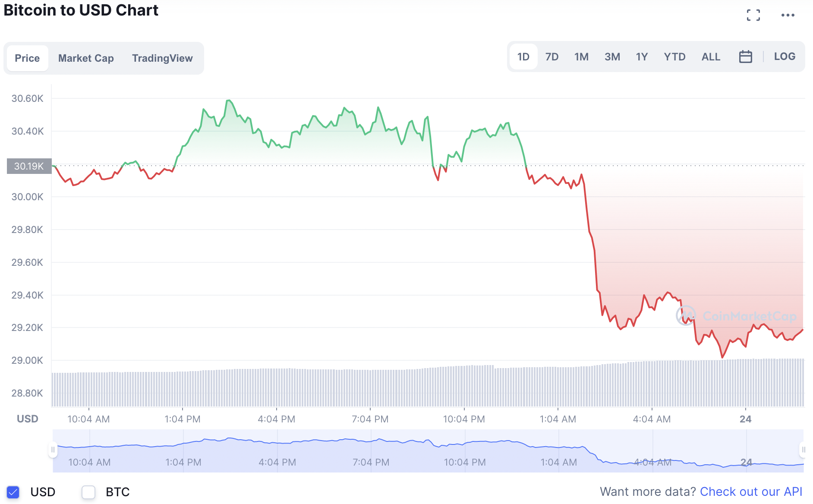Select the 3M time range
This screenshot has width=813, height=504.
pos(612,57)
